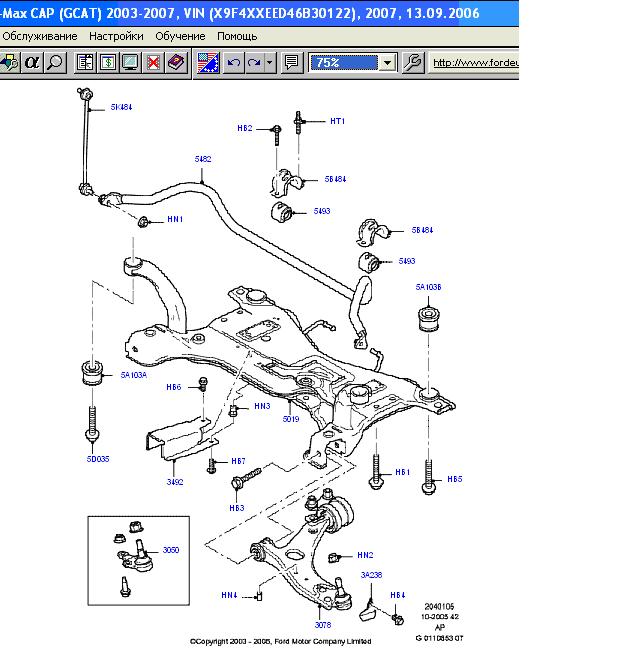
Task: Select bolt label HB5
Action: 454,479
